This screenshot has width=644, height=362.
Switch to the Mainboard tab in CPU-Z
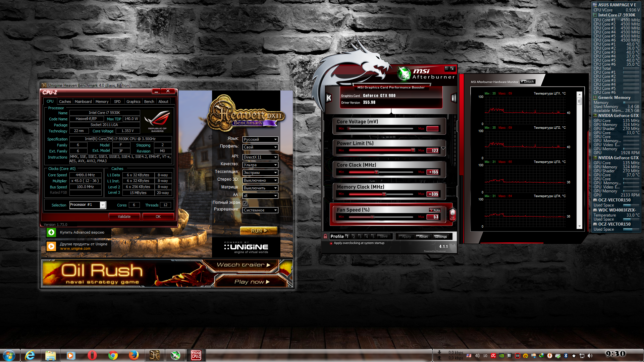tap(83, 102)
